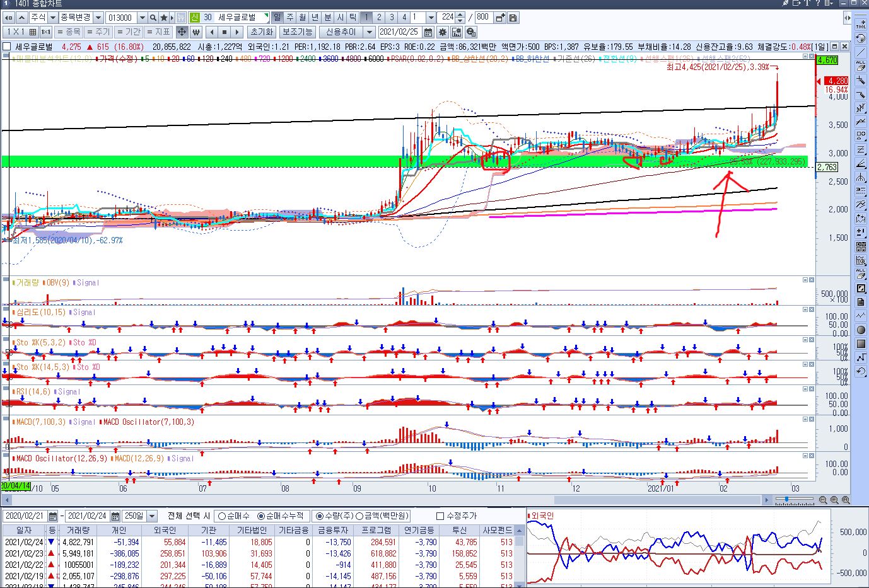Image resolution: width=869 pixels, height=588 pixels.
Task: Click the 보조기능 button
Action: pyautogui.click(x=296, y=32)
